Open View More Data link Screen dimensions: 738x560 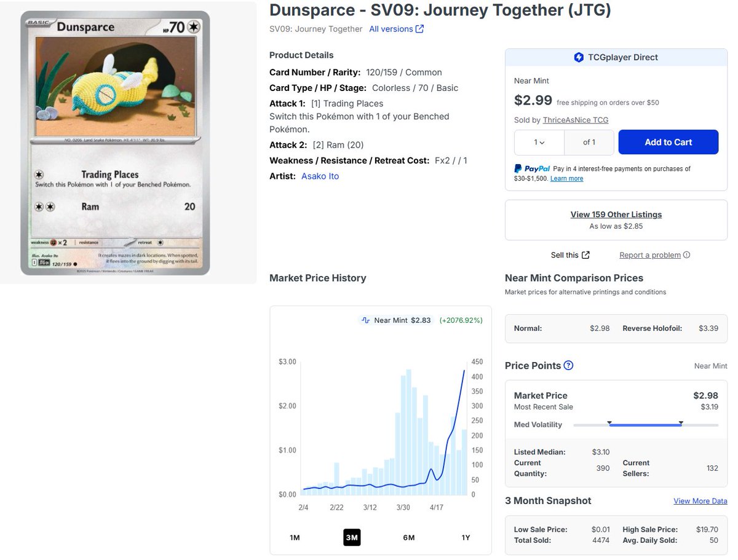point(700,501)
